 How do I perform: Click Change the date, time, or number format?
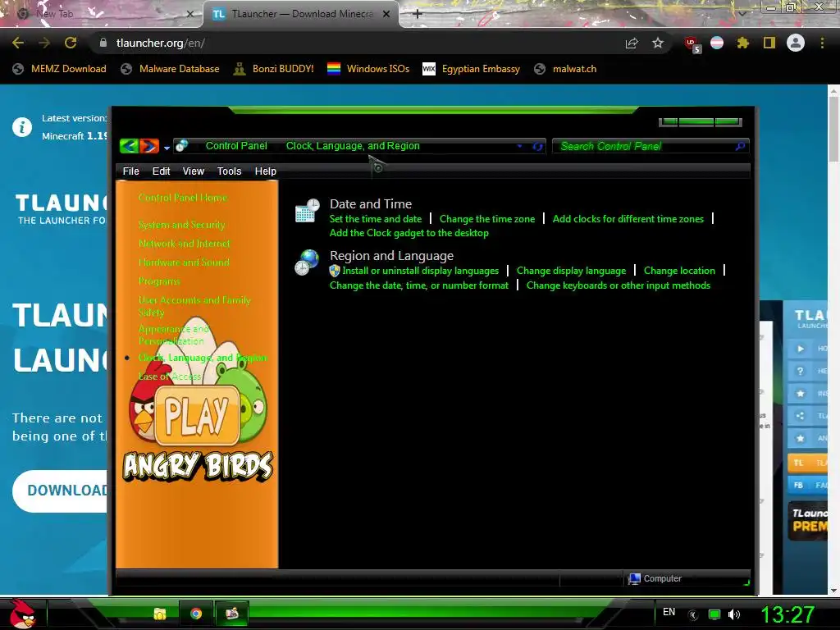point(419,285)
